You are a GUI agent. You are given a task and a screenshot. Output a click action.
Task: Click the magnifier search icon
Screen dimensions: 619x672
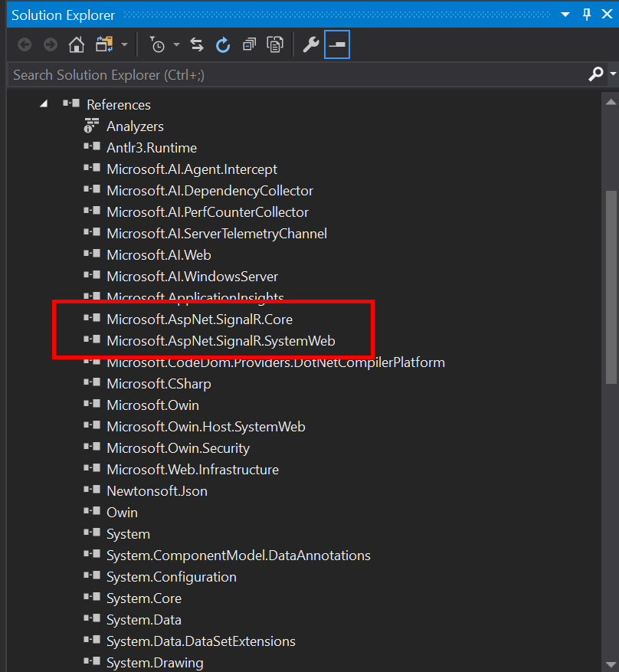(x=596, y=74)
